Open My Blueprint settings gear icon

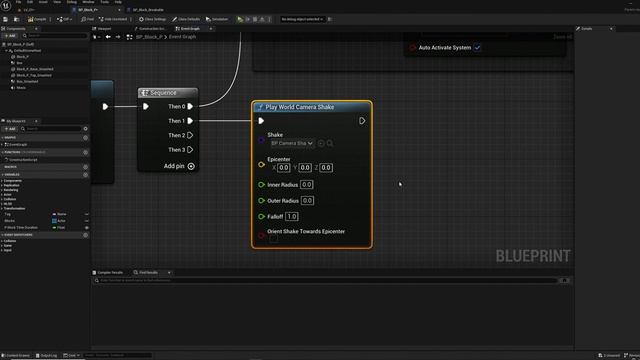pyautogui.click(x=85, y=129)
